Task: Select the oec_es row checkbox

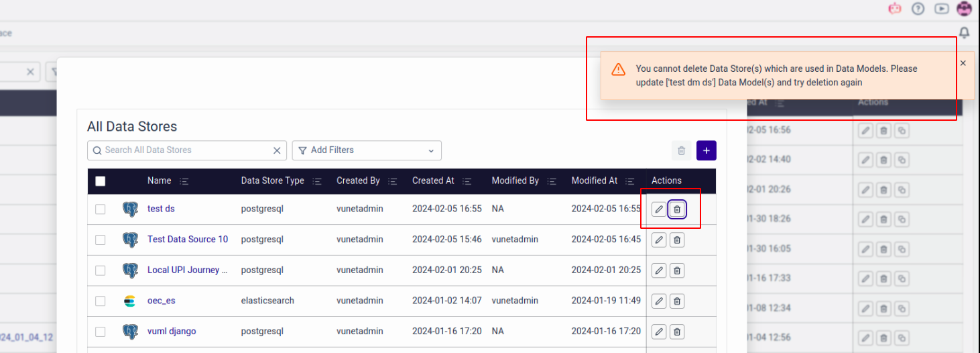Action: (x=101, y=301)
